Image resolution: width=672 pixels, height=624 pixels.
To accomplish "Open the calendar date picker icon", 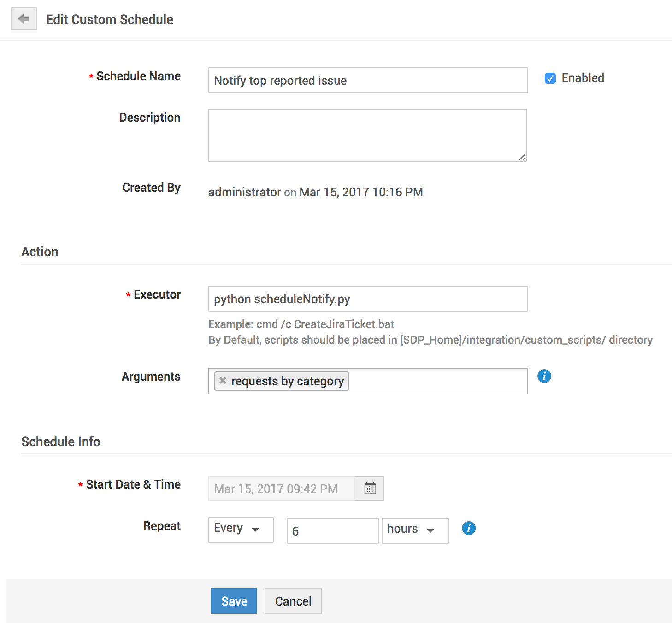I will [x=370, y=489].
